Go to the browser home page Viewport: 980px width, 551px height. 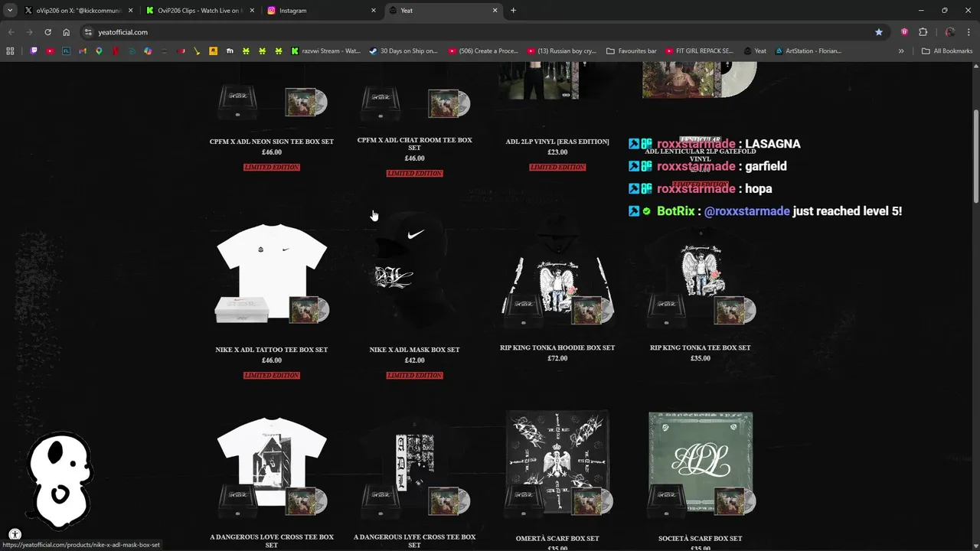click(67, 32)
